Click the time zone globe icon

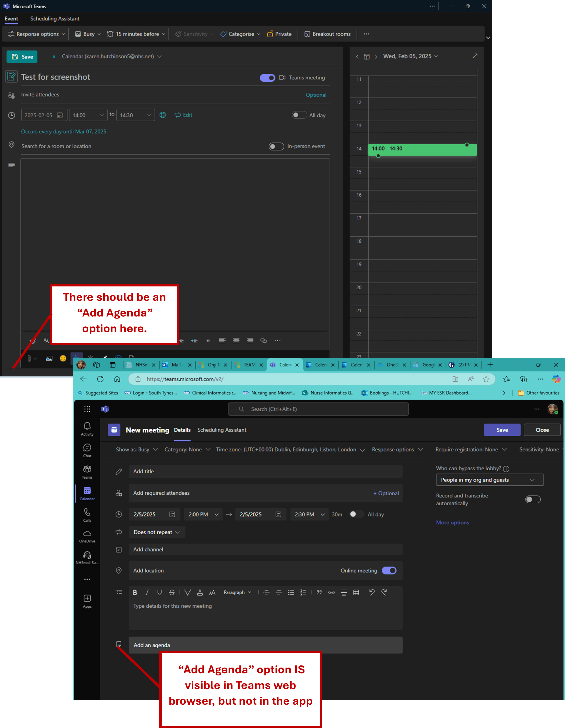[163, 115]
